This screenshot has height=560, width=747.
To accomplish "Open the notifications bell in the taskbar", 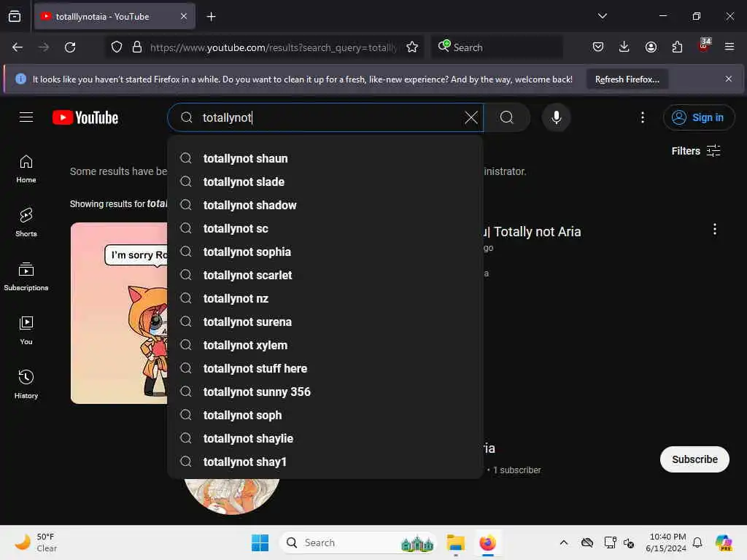I will pos(697,542).
